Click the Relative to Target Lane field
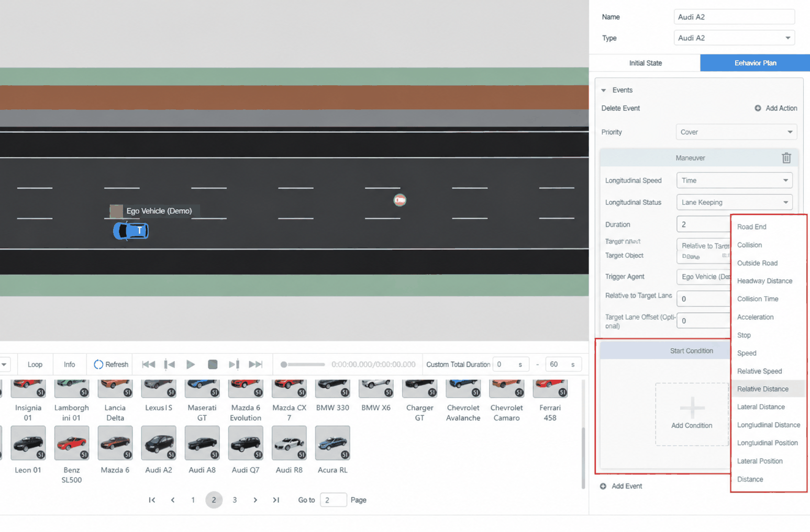This screenshot has width=810, height=532. 704,299
